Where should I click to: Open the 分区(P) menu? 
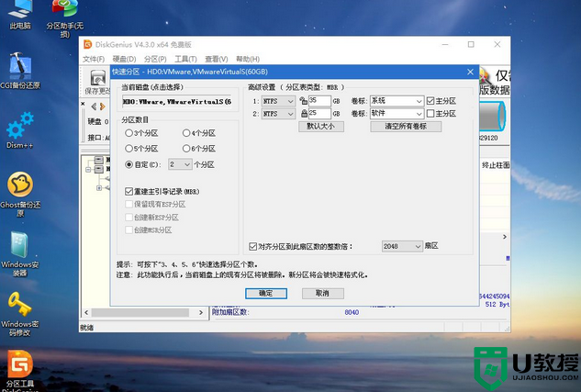point(155,60)
